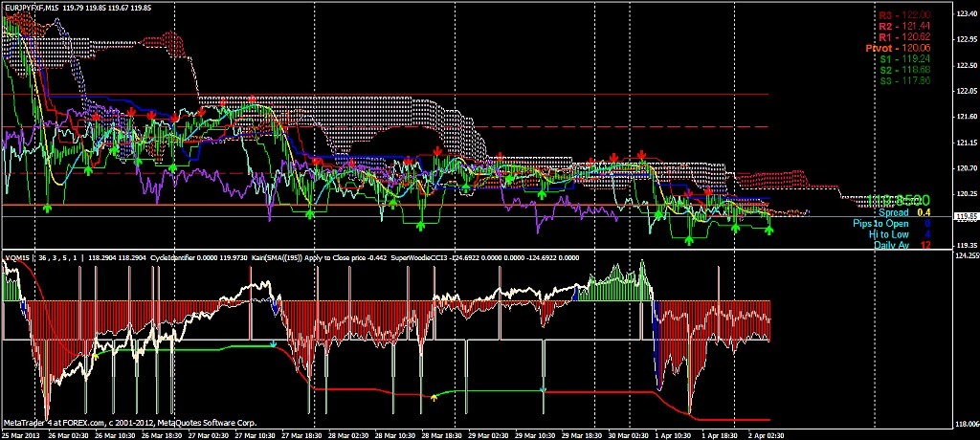Click the 28 Mar 18:30 time label
This screenshot has width=980, height=440.
(442, 435)
